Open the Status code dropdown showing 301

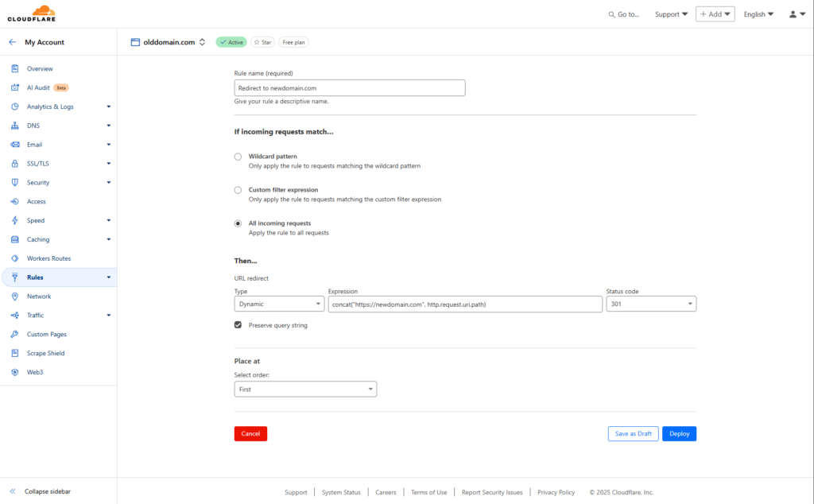click(651, 304)
